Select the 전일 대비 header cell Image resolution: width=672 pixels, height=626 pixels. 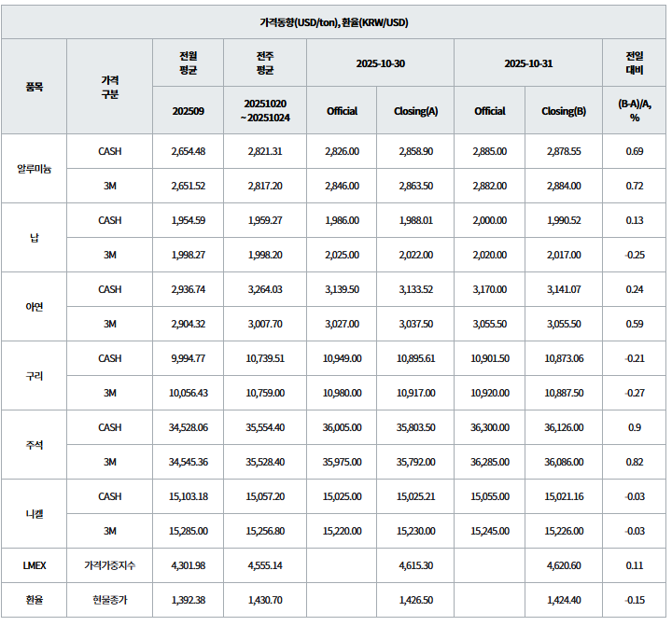pos(635,63)
